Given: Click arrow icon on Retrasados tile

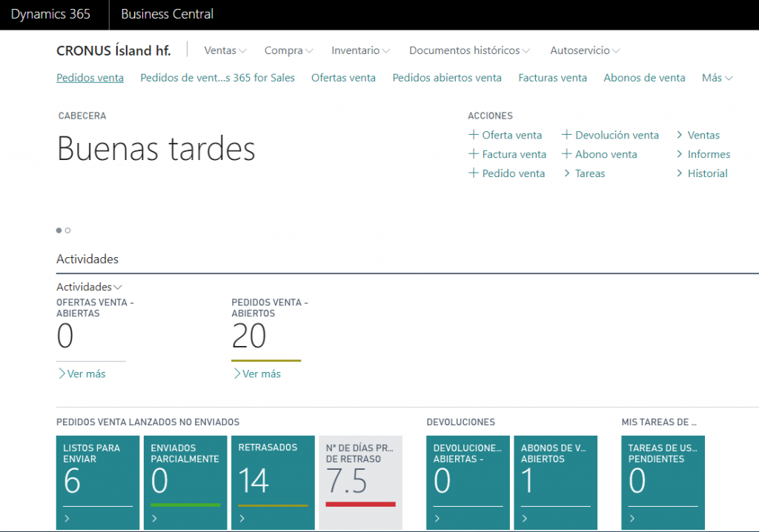Looking at the screenshot, I should pos(242,519).
